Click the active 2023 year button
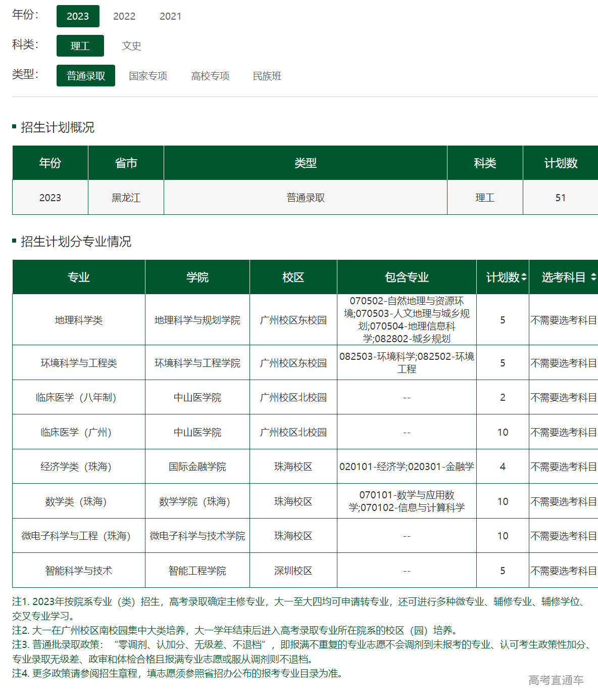The height and width of the screenshot is (700, 598). pyautogui.click(x=78, y=16)
